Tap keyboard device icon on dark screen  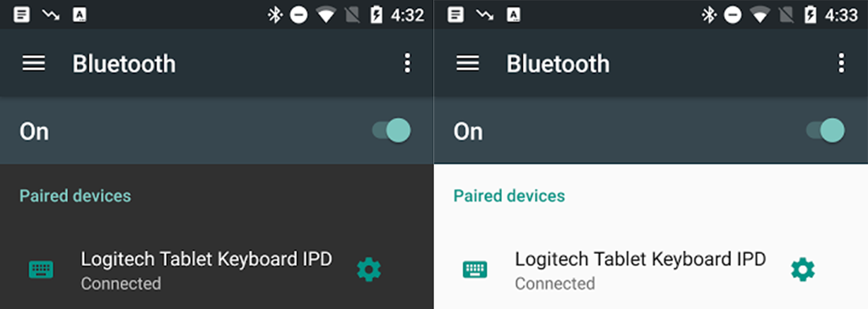41,269
